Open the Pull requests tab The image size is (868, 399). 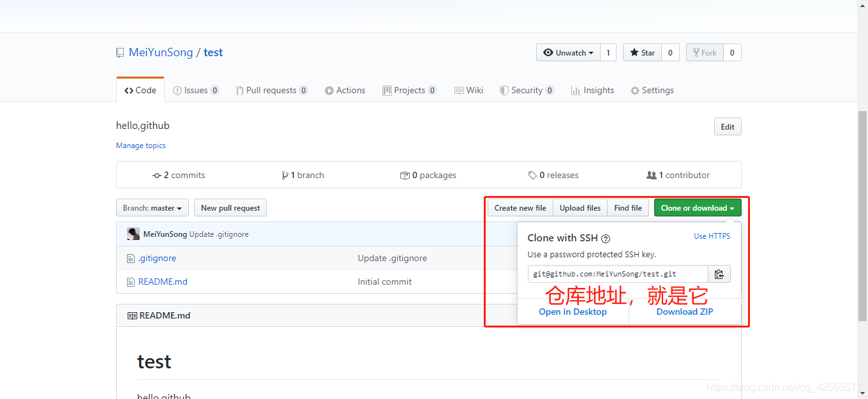pos(272,90)
